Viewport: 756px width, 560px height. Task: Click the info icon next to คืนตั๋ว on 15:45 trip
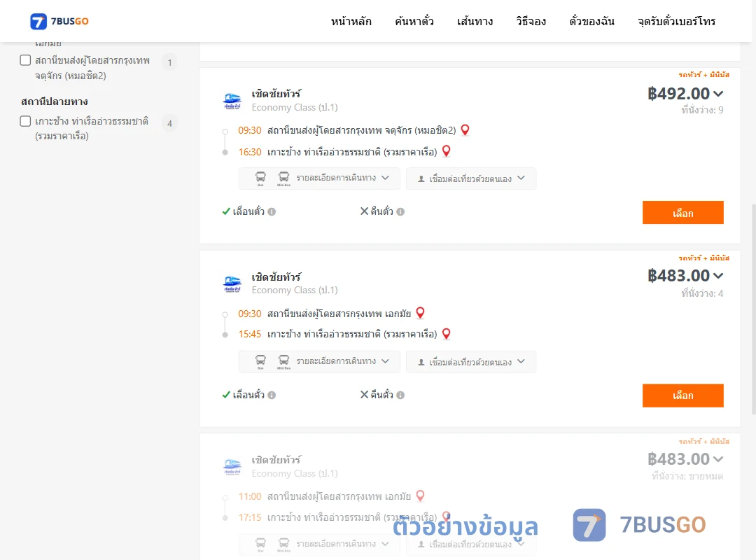(400, 395)
